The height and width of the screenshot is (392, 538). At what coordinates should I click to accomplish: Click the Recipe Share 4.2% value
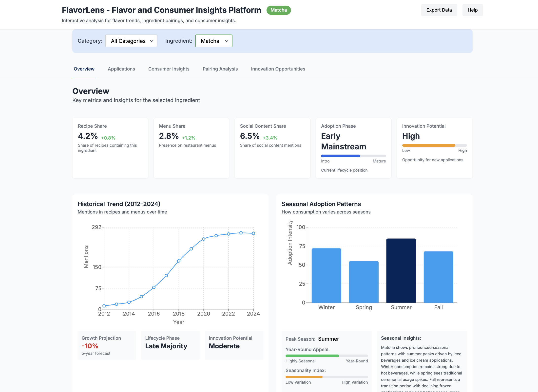click(88, 136)
